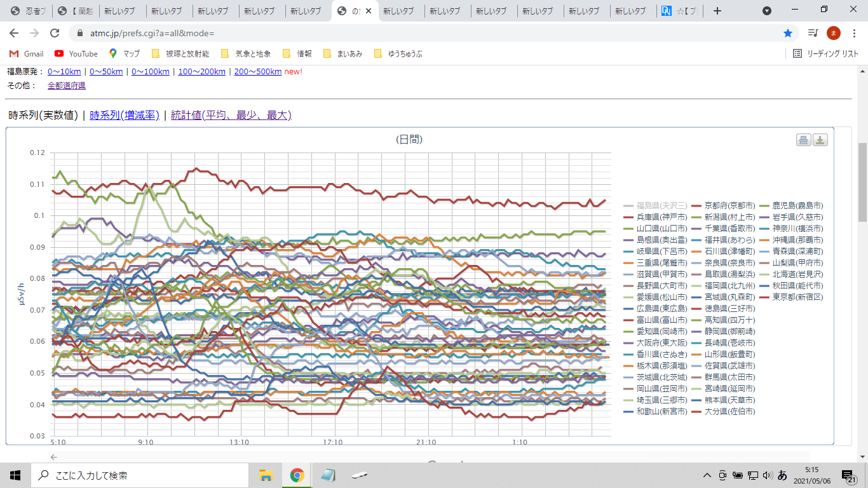Click the あ IME indicator
868x488 pixels.
point(783,475)
